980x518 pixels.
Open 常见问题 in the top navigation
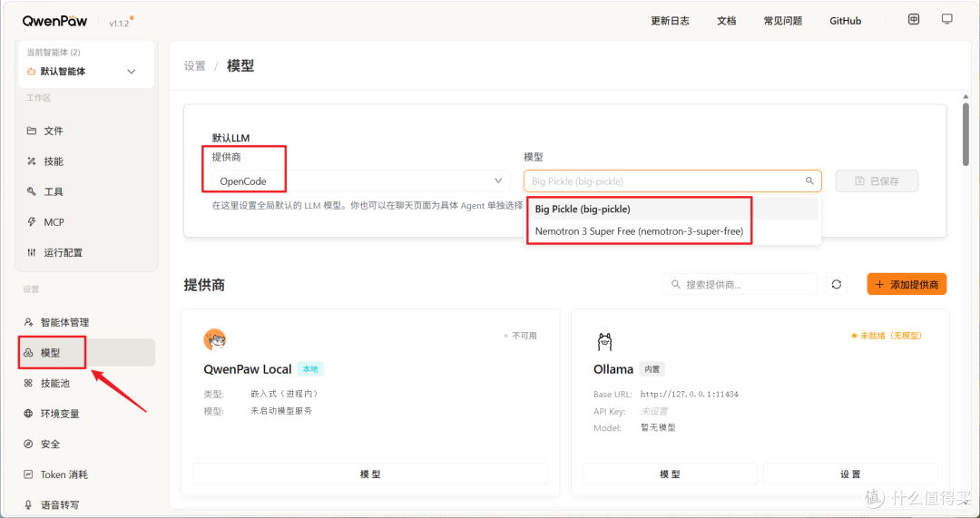click(782, 21)
